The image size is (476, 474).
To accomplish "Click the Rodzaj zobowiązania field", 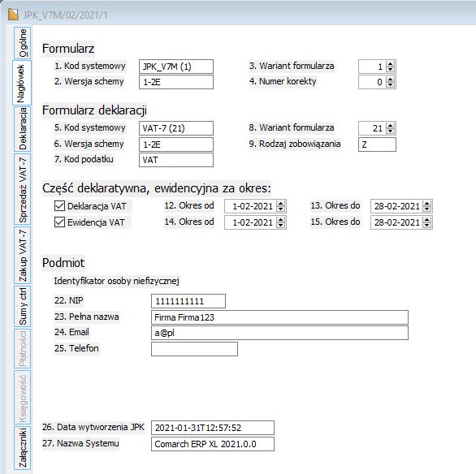I will pos(377,144).
